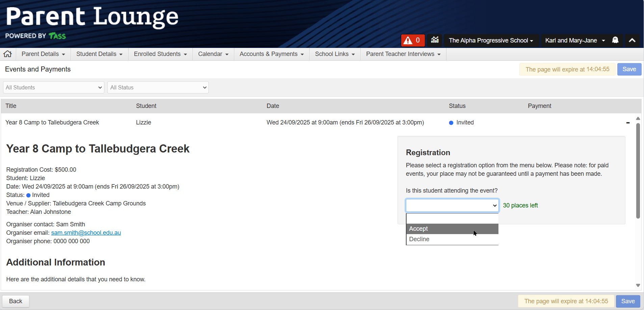
Task: Open the analytics chart icon
Action: click(435, 40)
